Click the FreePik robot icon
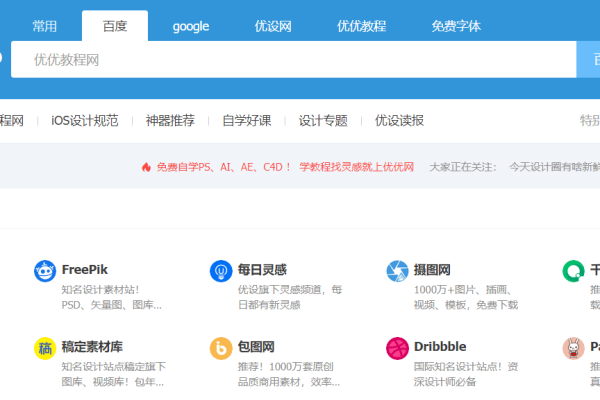600x400 pixels. [45, 270]
